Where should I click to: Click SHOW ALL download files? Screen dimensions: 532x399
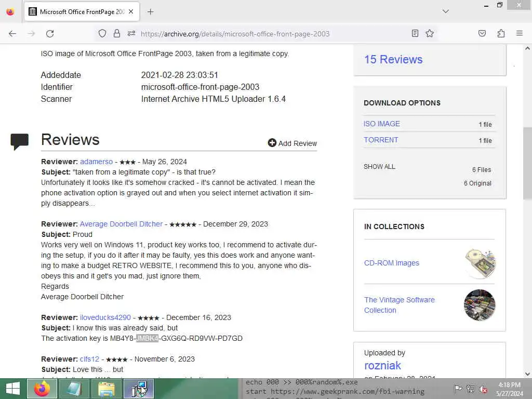click(x=379, y=167)
